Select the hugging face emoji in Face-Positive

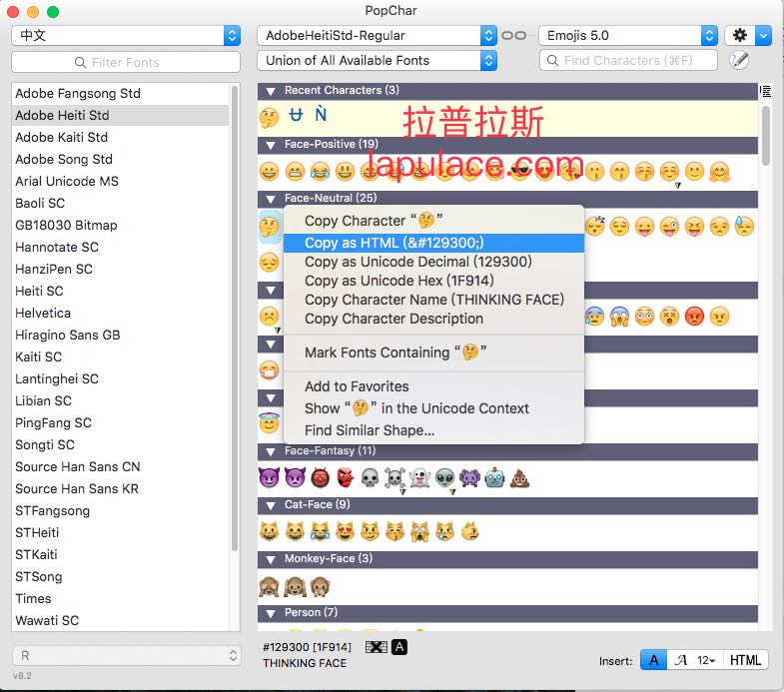[x=719, y=172]
